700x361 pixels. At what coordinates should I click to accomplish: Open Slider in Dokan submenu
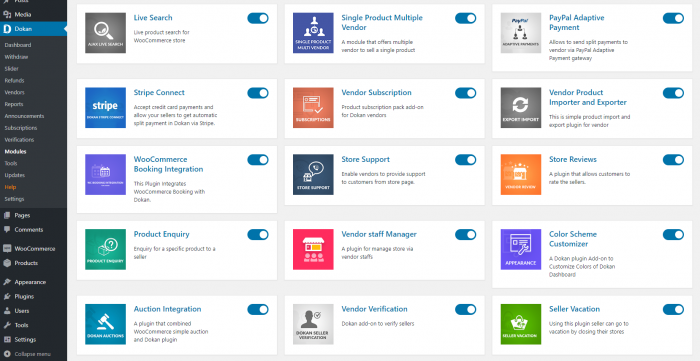pyautogui.click(x=11, y=69)
